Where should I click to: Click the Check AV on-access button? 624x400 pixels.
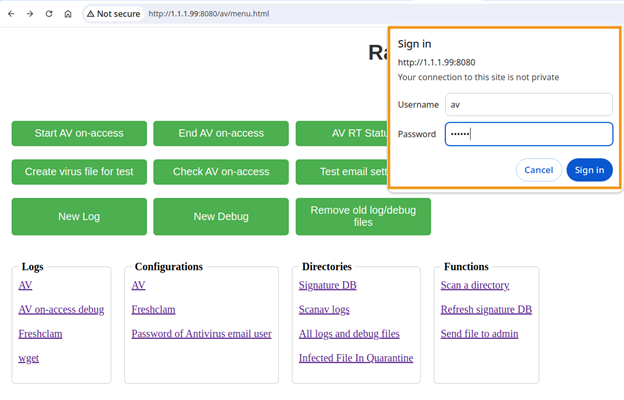click(221, 172)
